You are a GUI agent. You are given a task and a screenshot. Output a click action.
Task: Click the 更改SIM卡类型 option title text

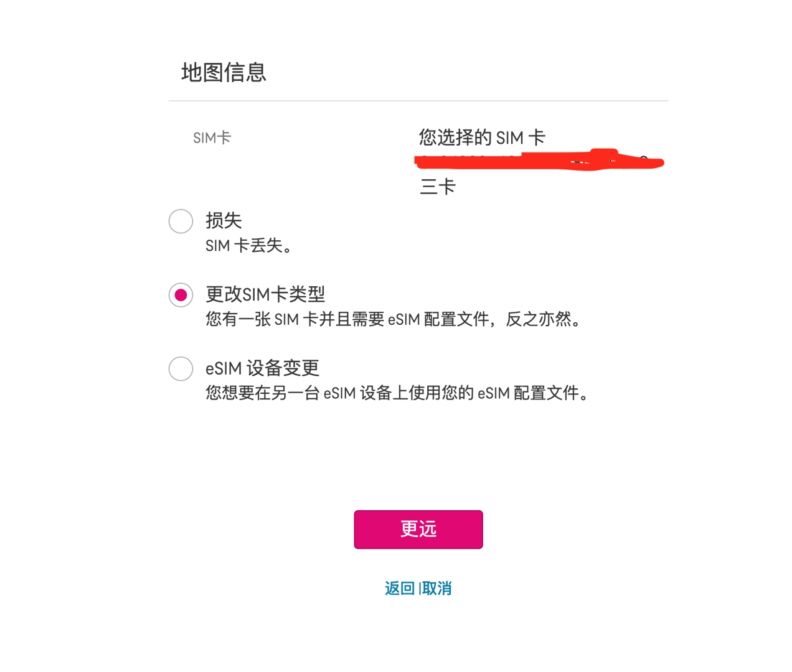click(265, 294)
